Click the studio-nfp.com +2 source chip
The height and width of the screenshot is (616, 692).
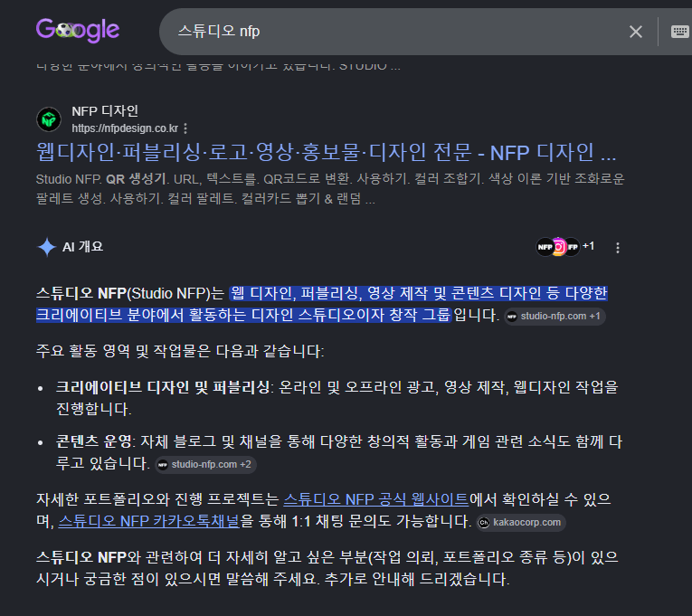coord(205,465)
